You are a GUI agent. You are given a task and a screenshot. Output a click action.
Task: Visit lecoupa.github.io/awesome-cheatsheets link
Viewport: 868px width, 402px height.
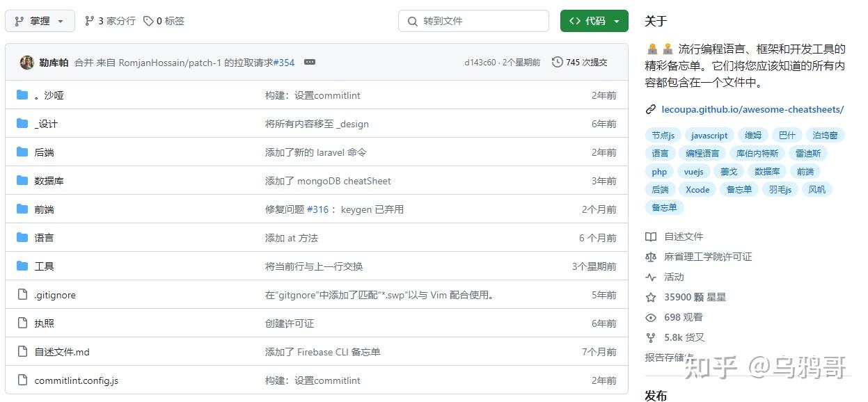pos(752,108)
